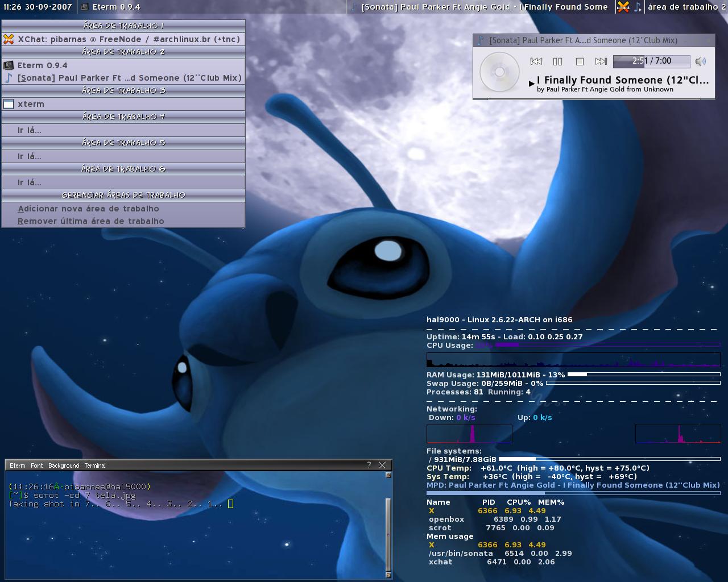Click the music note icon in Sonata titlebar
Image resolution: width=728 pixels, height=582 pixels.
coord(481,40)
